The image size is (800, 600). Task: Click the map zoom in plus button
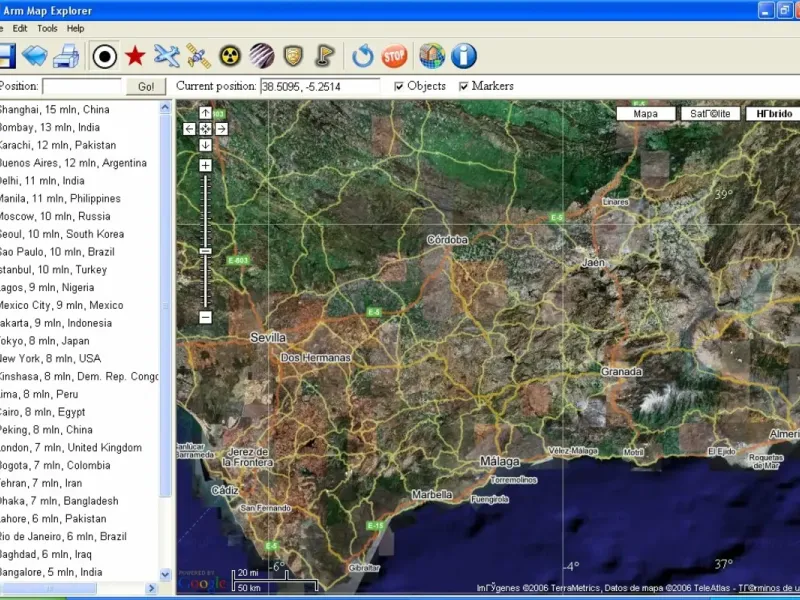click(205, 165)
